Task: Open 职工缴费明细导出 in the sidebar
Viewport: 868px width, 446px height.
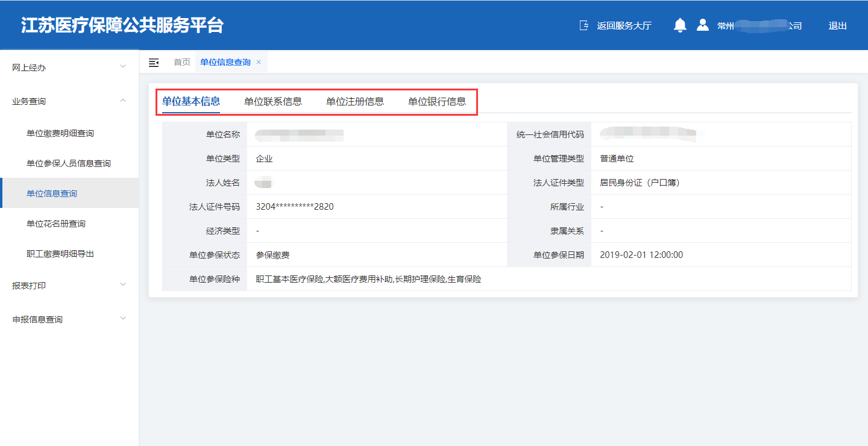Action: [60, 254]
